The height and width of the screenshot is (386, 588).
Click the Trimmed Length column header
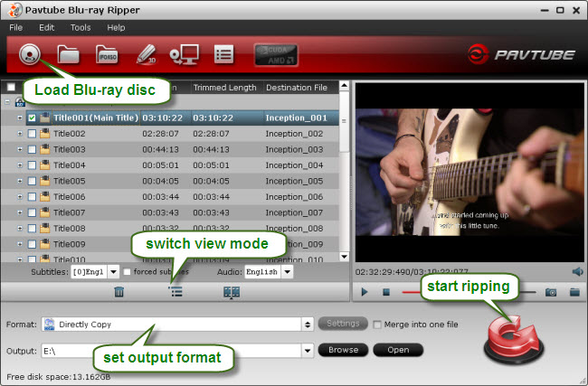(227, 88)
